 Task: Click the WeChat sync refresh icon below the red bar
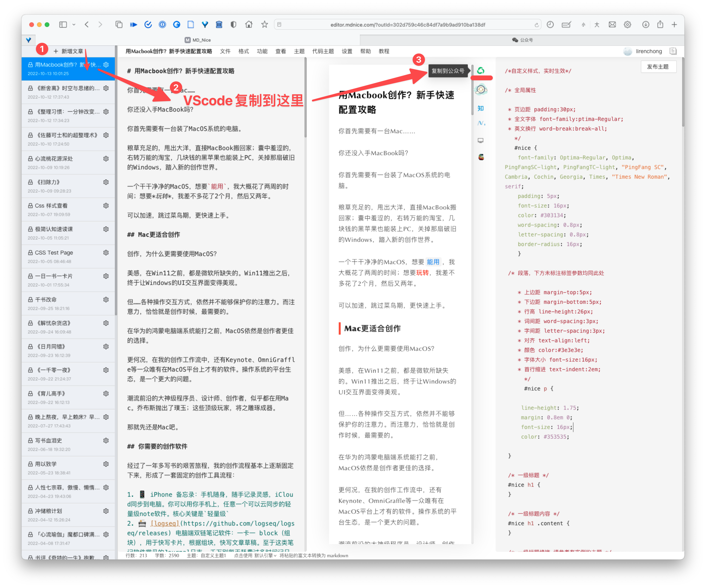481,89
